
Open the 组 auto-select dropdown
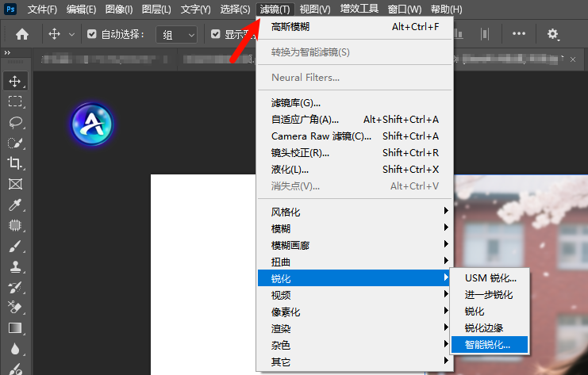point(177,35)
